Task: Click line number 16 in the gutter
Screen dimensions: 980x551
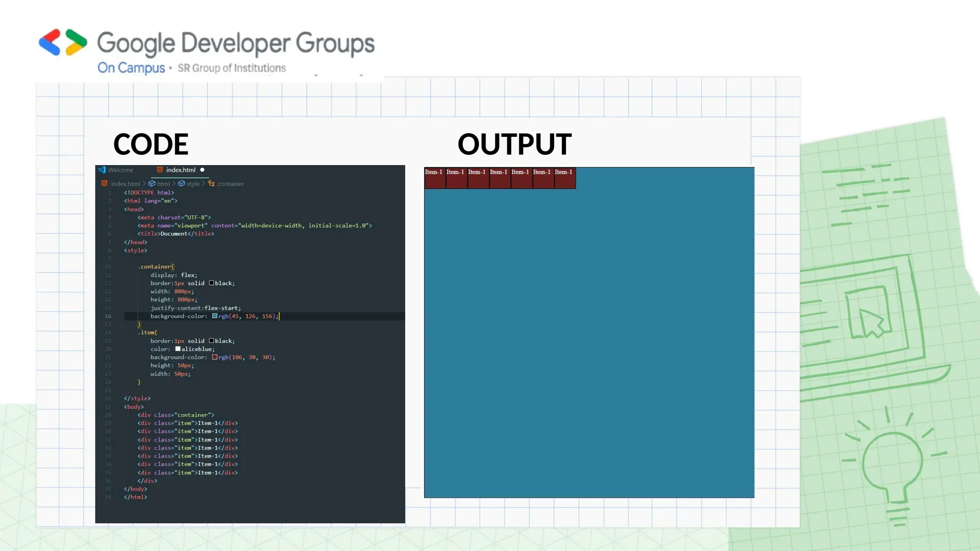Action: tap(108, 316)
